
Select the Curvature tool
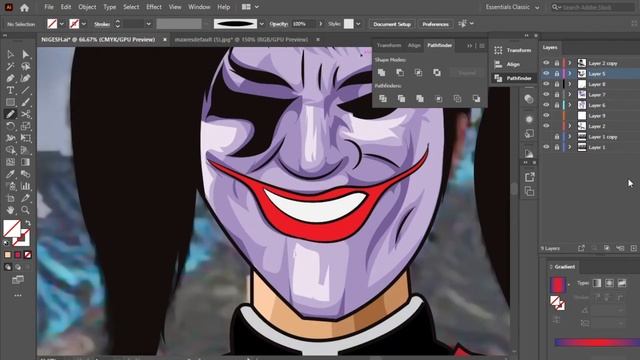pyautogui.click(x=25, y=78)
